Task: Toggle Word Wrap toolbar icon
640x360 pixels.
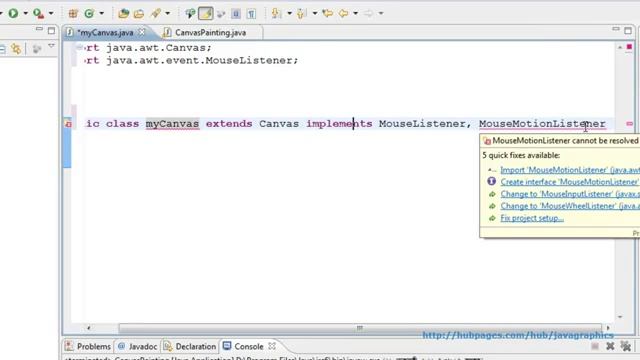Action: pyautogui.click(x=221, y=14)
